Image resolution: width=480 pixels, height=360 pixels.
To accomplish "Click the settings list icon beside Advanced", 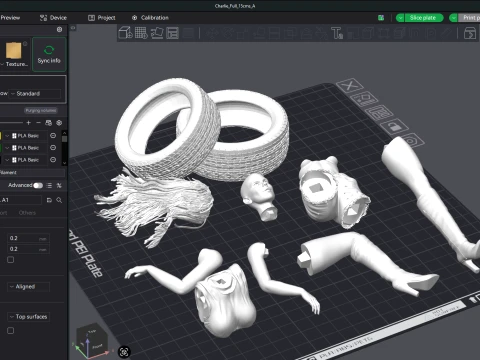I will [49, 185].
